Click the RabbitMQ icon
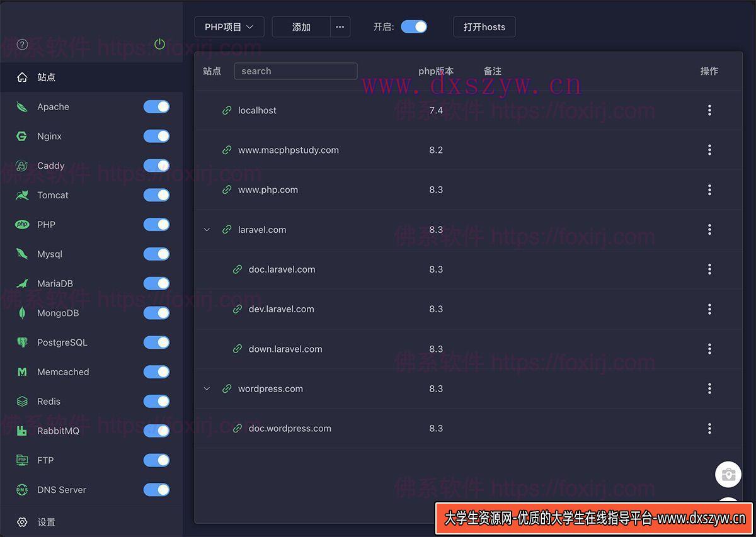The height and width of the screenshot is (537, 756). tap(22, 431)
